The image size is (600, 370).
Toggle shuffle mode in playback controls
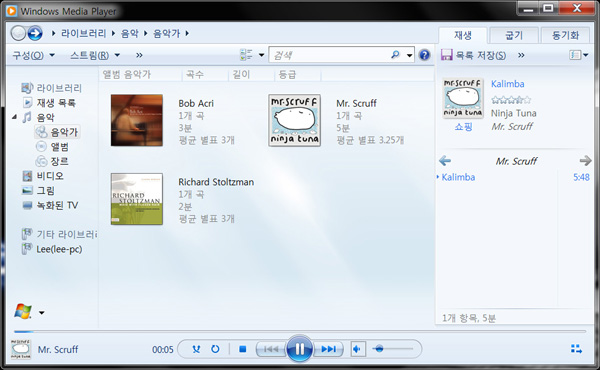(x=196, y=349)
